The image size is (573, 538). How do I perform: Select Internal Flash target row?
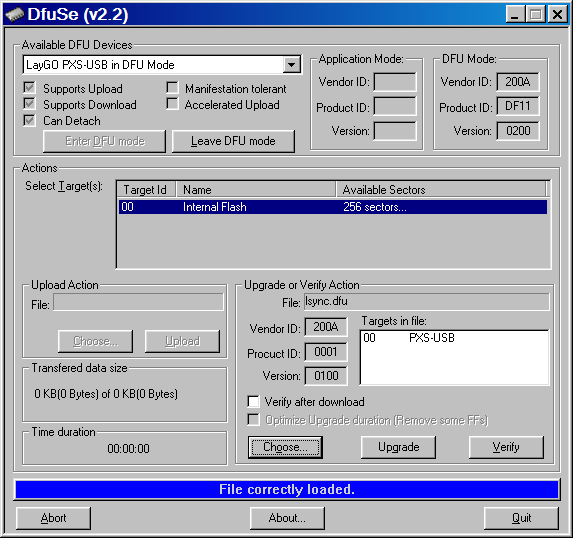[x=333, y=207]
